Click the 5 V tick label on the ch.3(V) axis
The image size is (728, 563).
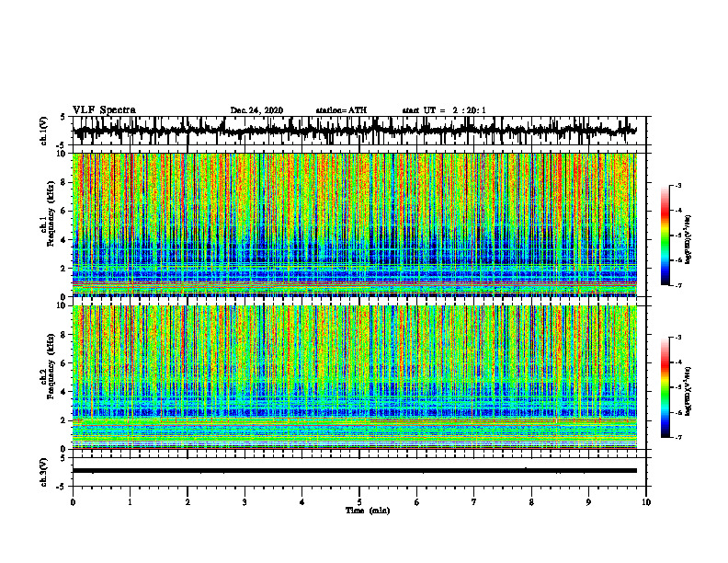coord(63,458)
